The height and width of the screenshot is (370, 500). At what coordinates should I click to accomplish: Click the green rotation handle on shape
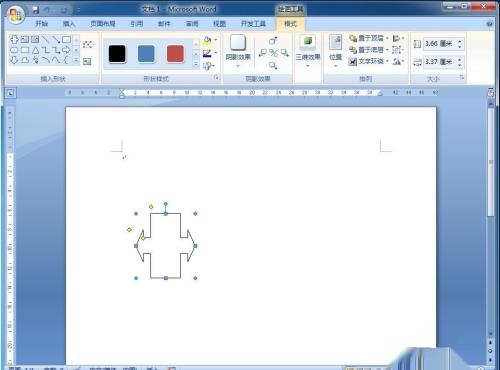point(166,204)
